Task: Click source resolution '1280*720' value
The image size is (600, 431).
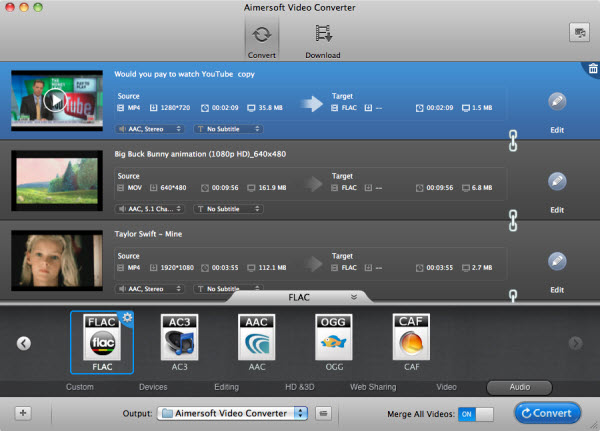Action: click(x=175, y=108)
